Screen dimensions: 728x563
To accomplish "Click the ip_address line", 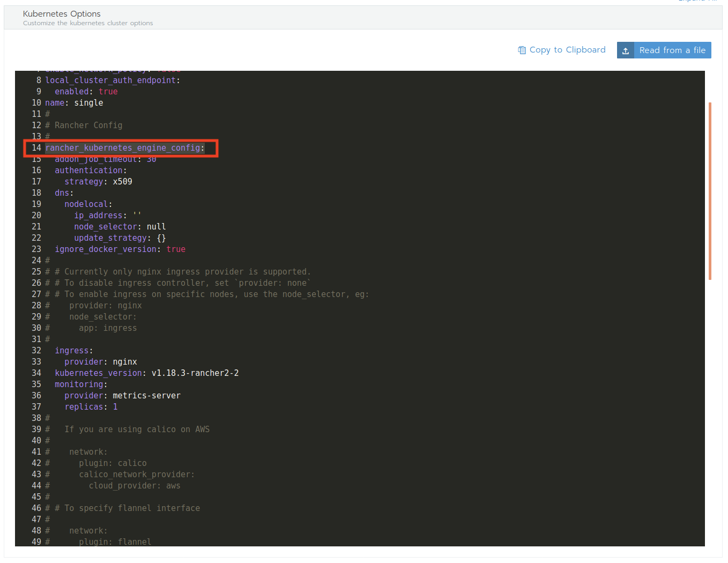I will coord(108,216).
